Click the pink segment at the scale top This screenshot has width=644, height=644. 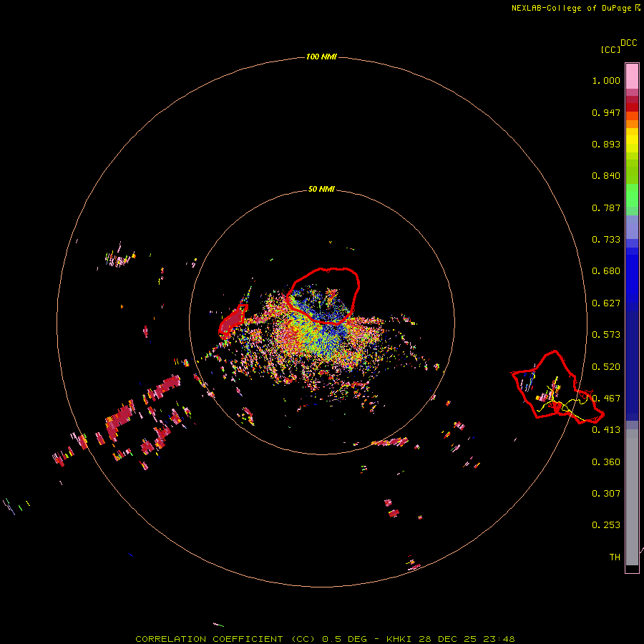pyautogui.click(x=632, y=77)
